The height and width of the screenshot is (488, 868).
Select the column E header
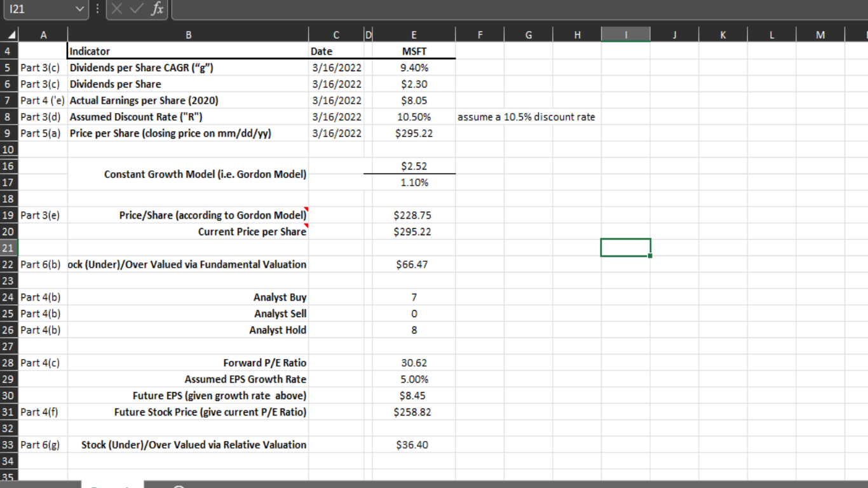[414, 34]
